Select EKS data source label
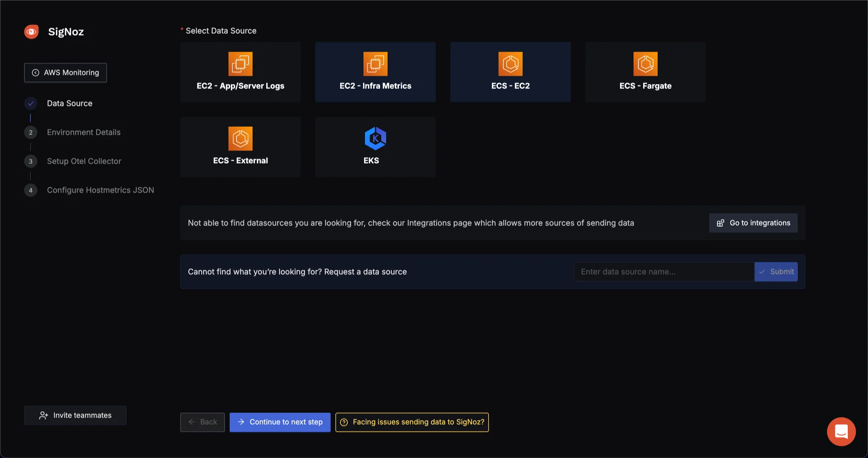The height and width of the screenshot is (458, 868). (x=371, y=160)
